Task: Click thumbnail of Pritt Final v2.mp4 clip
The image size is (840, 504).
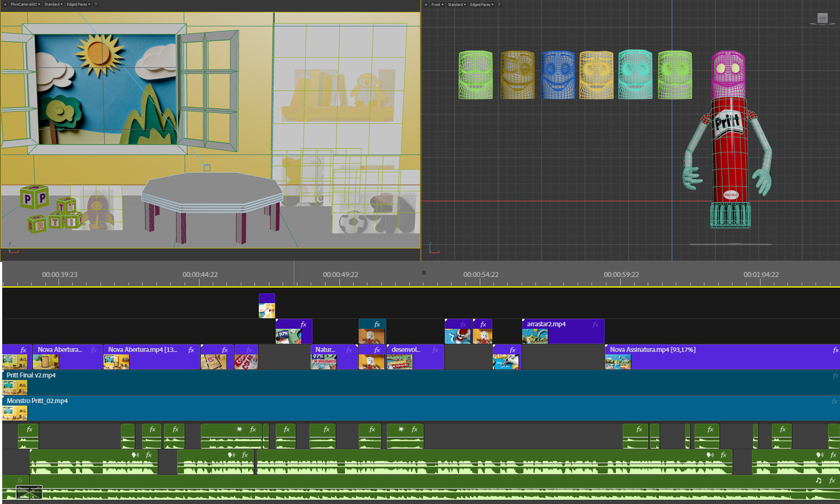Action: [x=15, y=387]
